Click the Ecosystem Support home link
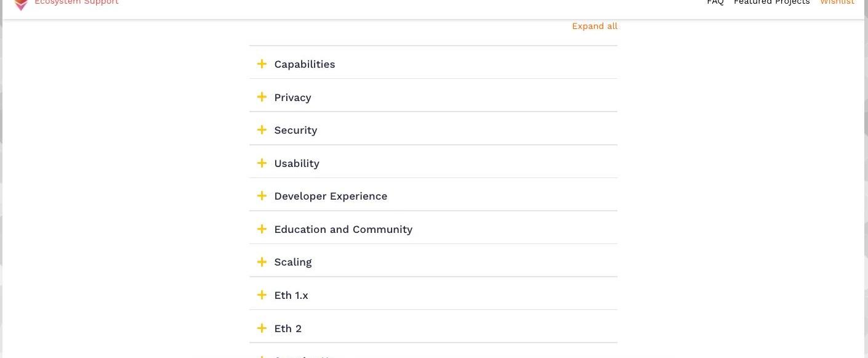This screenshot has height=358, width=868. pos(76,2)
